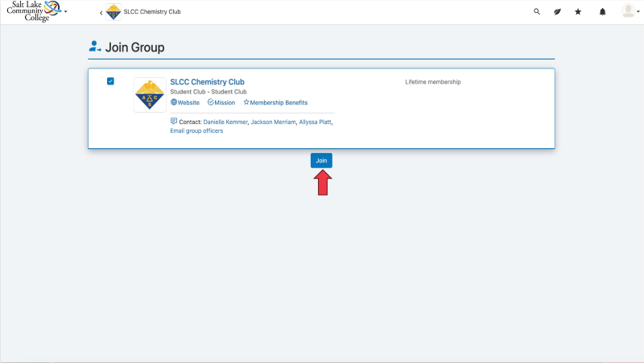Uncheck the SLCC Chemistry Club checkbox

[110, 81]
